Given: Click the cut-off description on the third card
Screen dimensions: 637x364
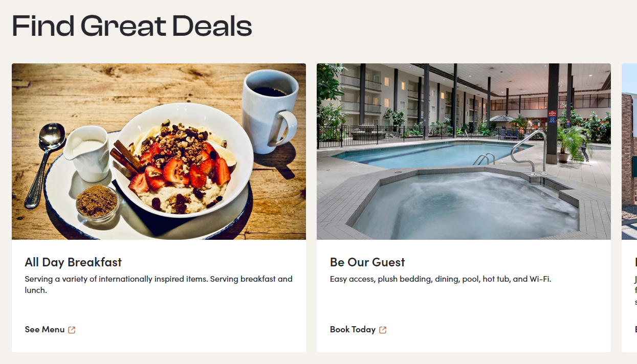Looking at the screenshot, I should [x=636, y=290].
